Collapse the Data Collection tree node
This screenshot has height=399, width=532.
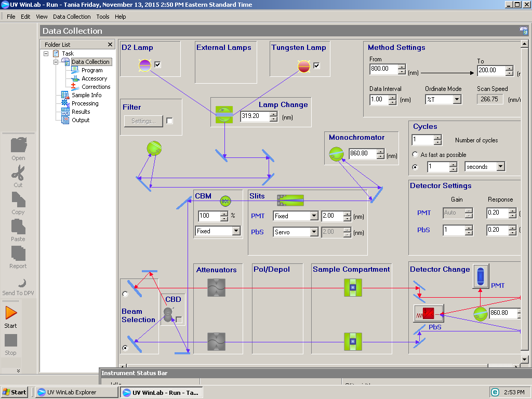point(56,62)
